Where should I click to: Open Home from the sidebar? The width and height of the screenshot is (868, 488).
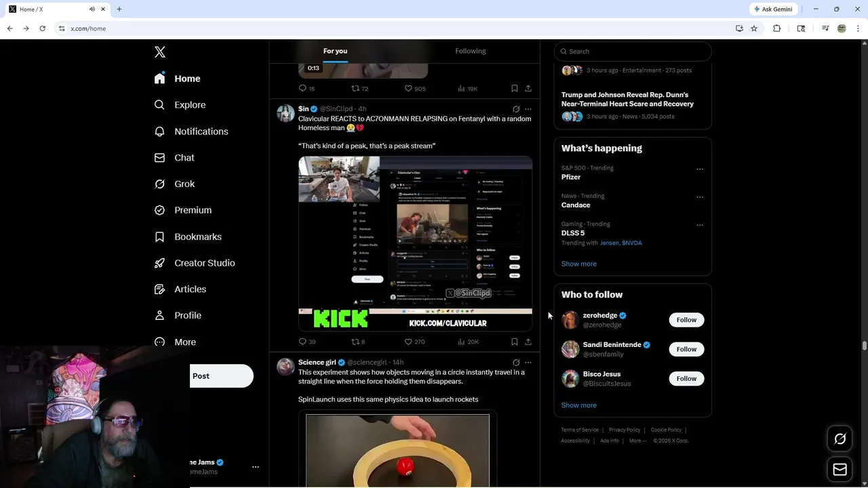click(x=177, y=79)
